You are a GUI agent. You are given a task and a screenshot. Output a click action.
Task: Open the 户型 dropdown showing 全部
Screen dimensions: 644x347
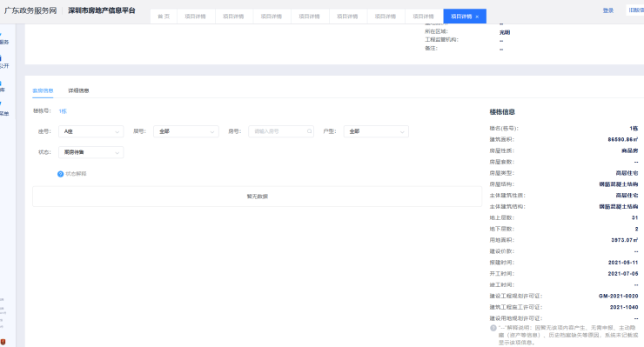[x=376, y=131]
